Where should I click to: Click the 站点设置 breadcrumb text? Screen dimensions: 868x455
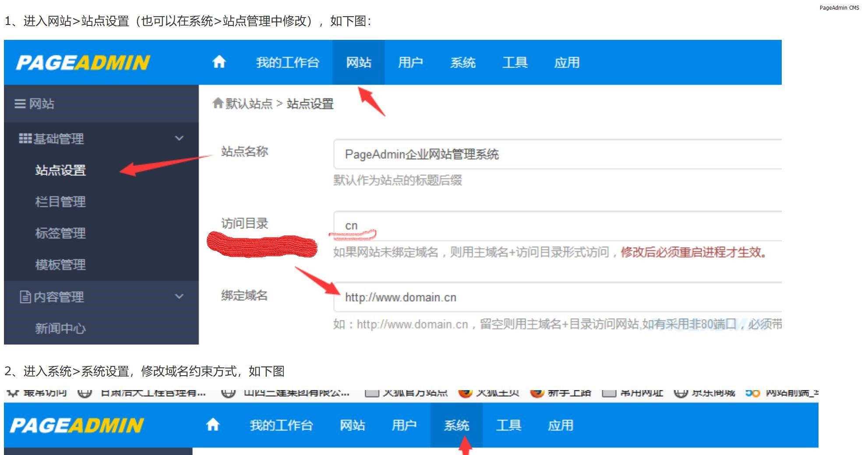point(310,104)
